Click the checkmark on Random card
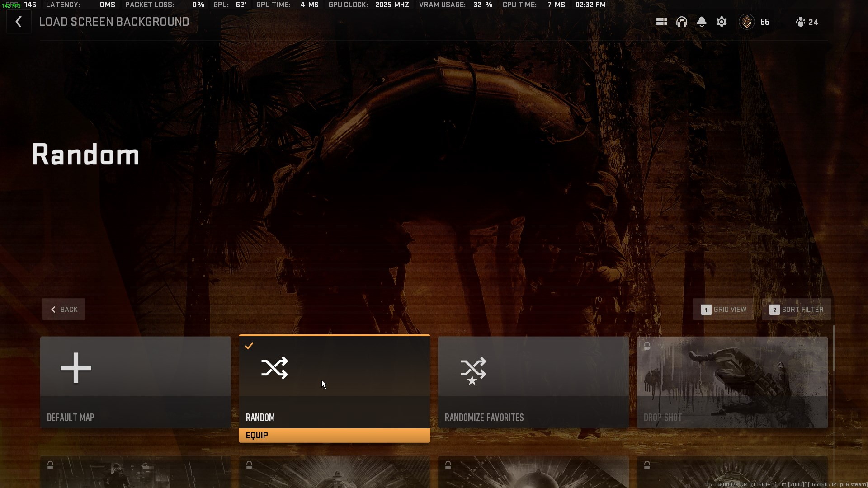The image size is (868, 488). [249, 346]
